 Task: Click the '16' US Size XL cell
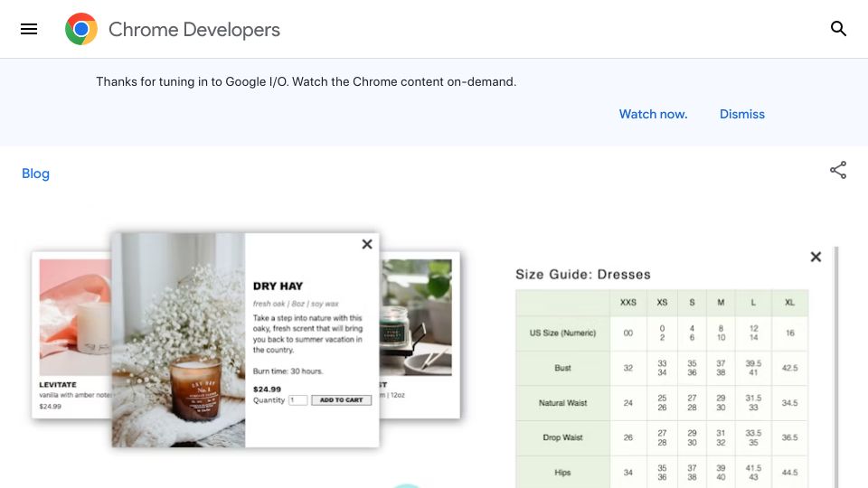point(790,333)
